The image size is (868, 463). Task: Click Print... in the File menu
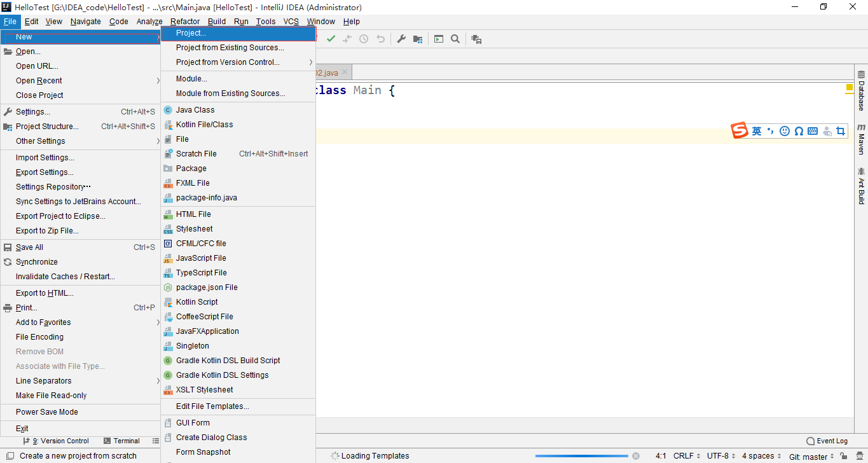[81, 308]
